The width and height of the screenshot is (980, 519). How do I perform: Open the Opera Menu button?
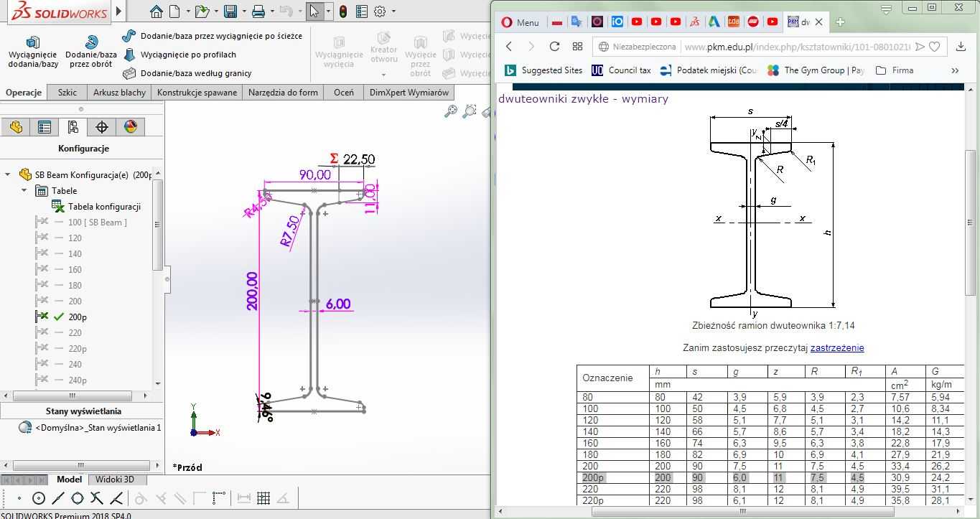(521, 22)
